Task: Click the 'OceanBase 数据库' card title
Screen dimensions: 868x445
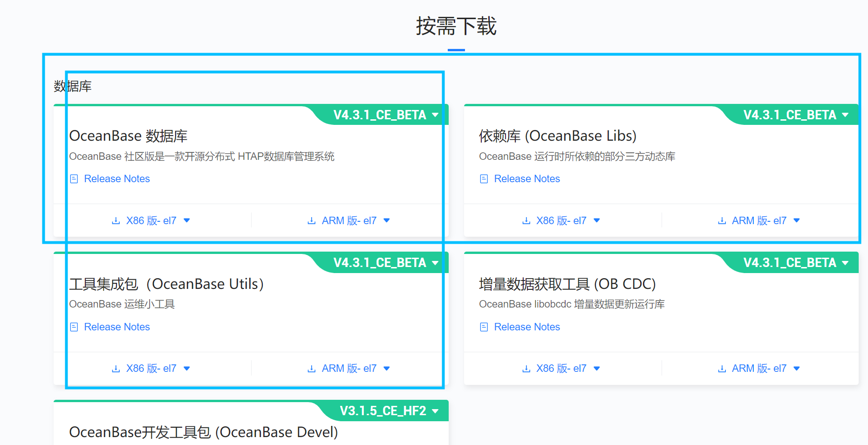Action: coord(128,136)
